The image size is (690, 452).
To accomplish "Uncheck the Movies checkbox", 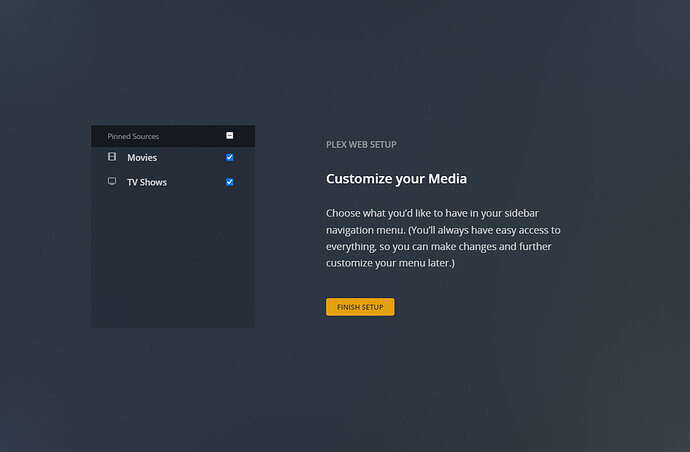I will click(x=230, y=157).
